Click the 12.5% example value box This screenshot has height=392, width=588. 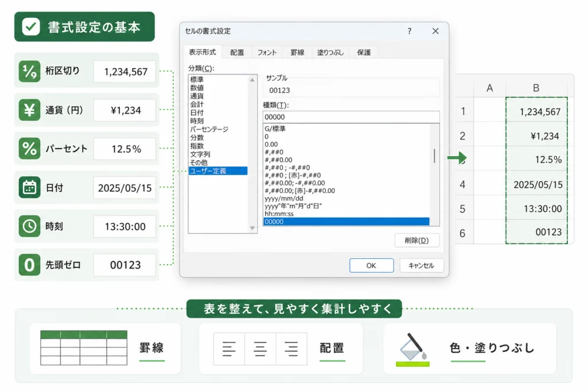[125, 149]
